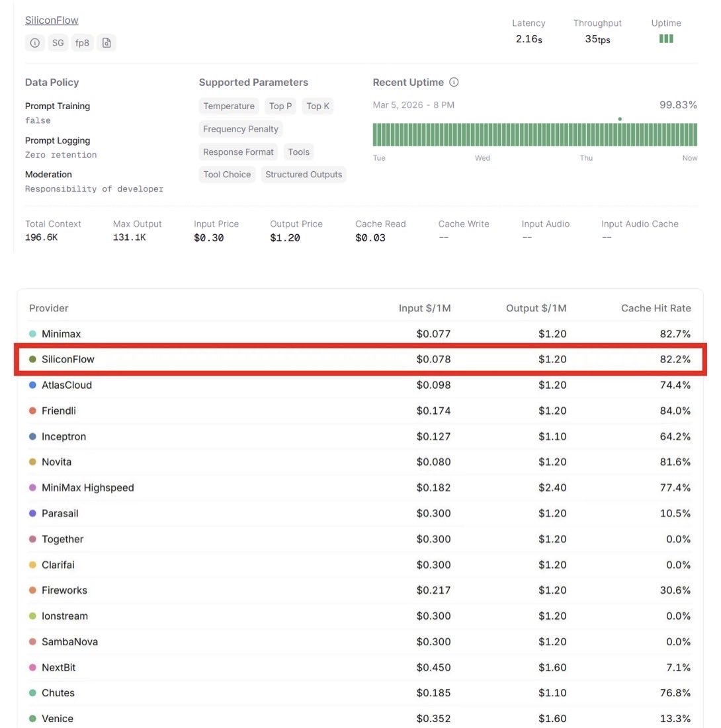
Task: Select the Temperature parameter chip
Action: (x=229, y=106)
